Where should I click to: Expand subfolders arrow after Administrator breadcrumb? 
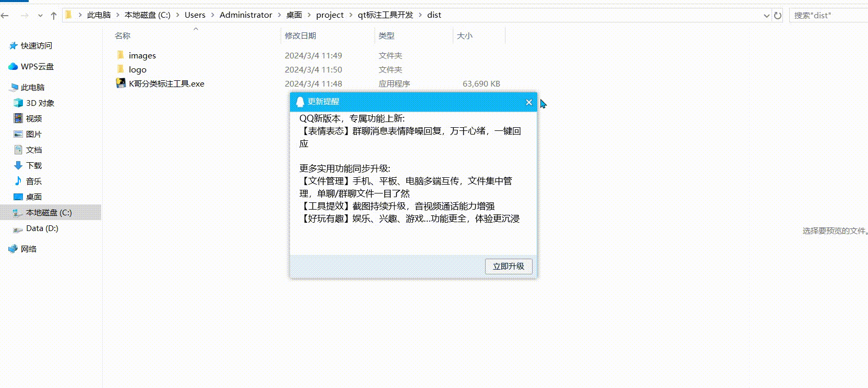(279, 15)
